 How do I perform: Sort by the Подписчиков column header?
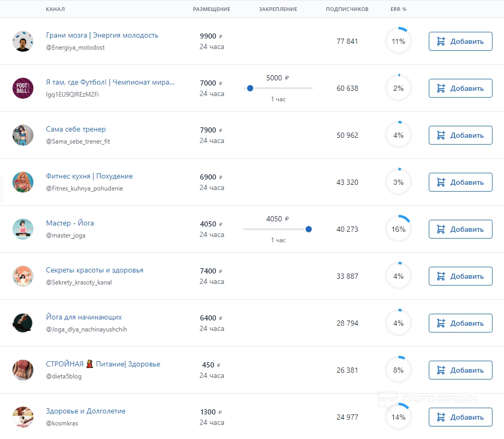pyautogui.click(x=347, y=9)
